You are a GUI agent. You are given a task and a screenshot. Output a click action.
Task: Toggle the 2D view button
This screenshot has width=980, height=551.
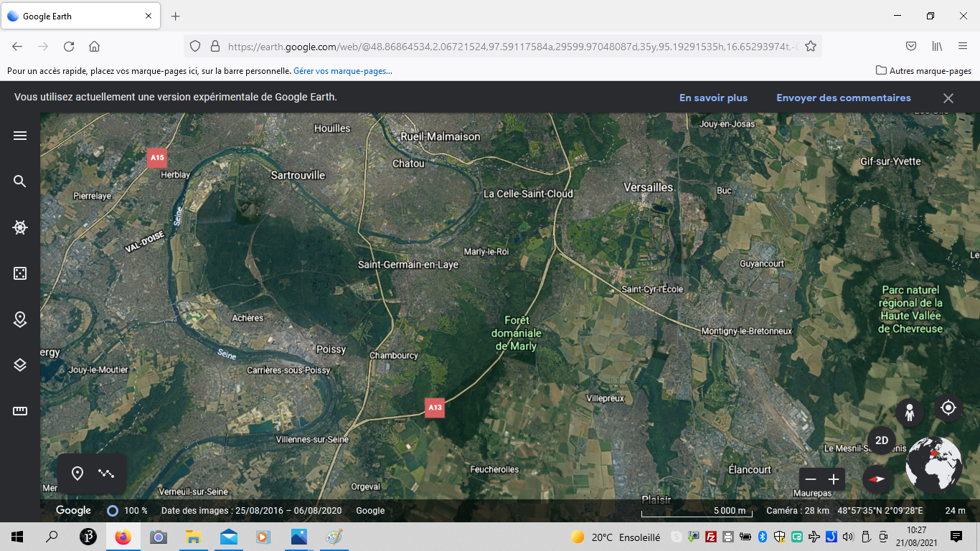point(882,441)
